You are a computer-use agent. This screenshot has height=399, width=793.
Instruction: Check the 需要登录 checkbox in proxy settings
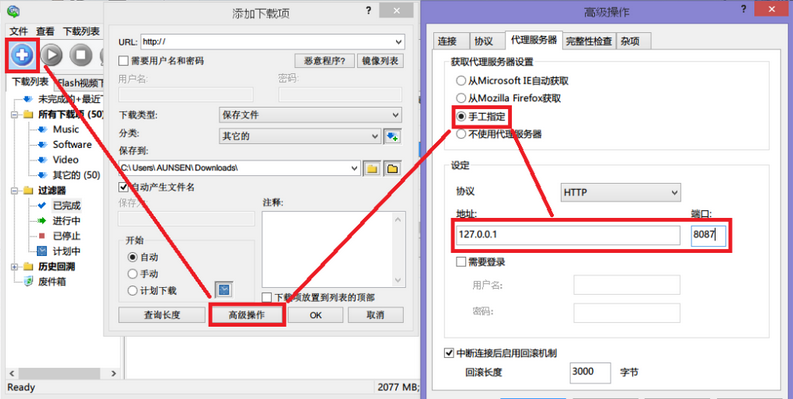461,262
